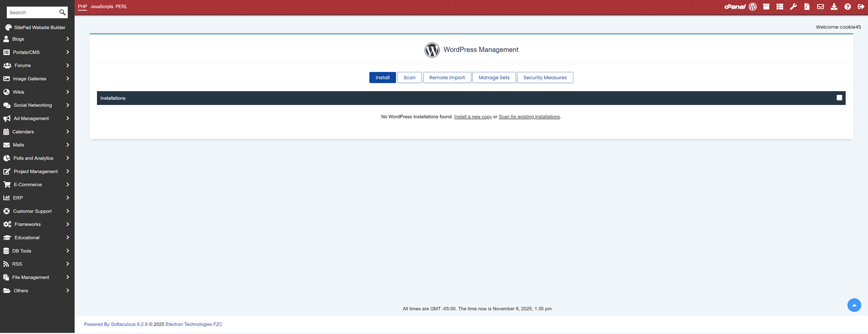
Task: Open the email envelope icon
Action: 820,7
